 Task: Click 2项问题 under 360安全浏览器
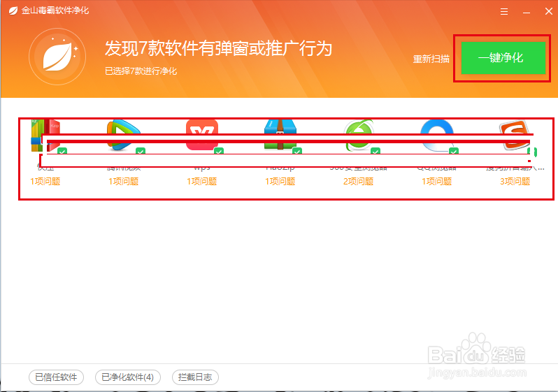click(358, 182)
